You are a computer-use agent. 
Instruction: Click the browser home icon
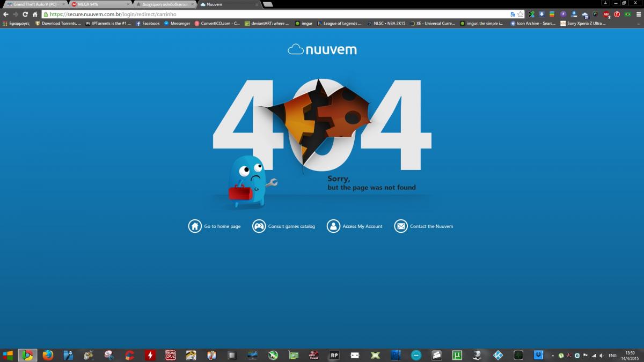click(x=35, y=14)
